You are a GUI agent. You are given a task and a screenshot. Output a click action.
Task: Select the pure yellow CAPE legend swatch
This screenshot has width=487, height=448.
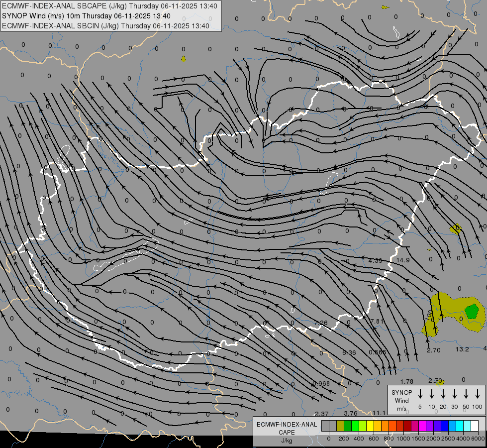pyautogui.click(x=370, y=426)
